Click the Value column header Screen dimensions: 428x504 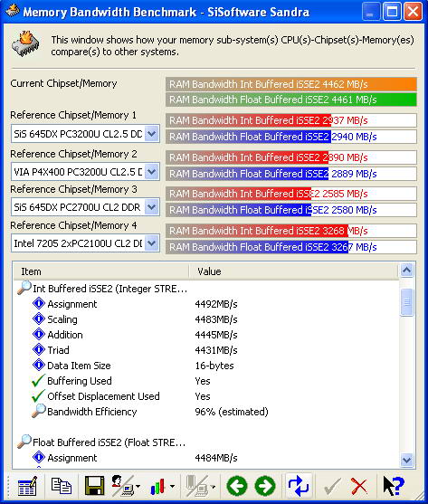[293, 271]
